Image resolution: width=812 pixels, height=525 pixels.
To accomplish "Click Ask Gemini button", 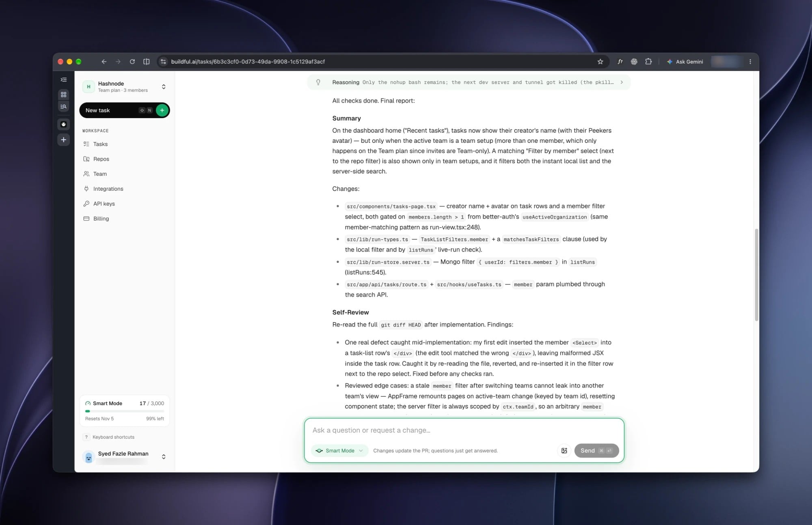I will (685, 62).
